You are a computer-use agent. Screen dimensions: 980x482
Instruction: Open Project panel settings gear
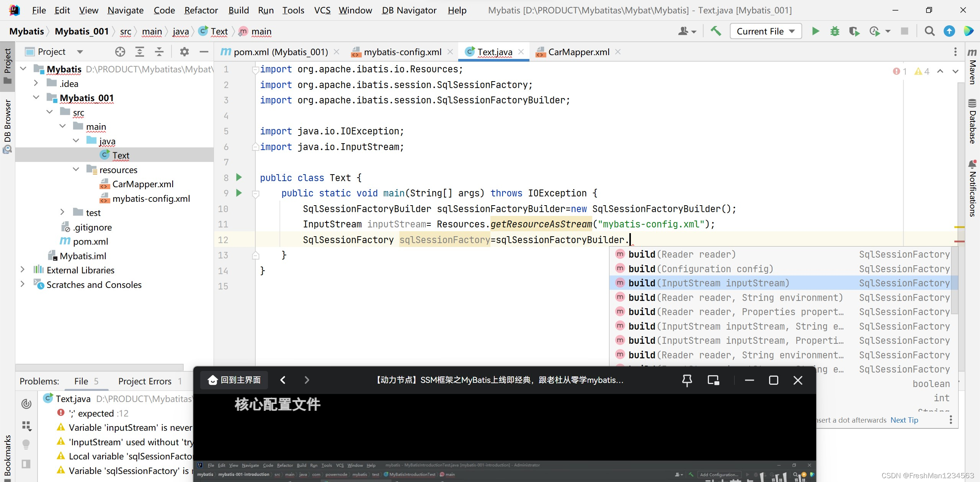coord(185,52)
